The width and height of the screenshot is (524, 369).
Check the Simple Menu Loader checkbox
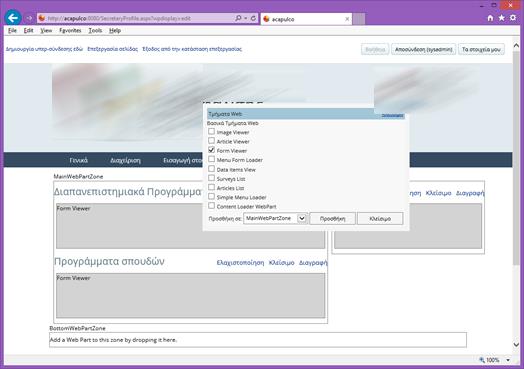click(212, 197)
